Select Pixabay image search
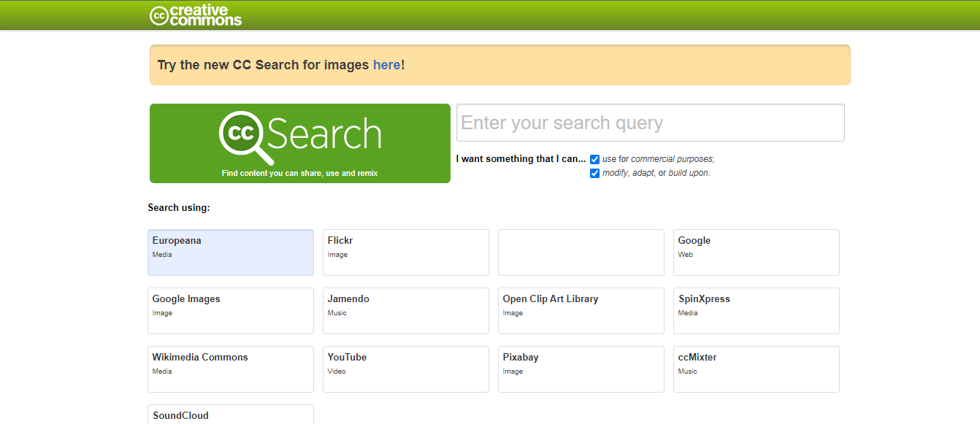The height and width of the screenshot is (424, 980). point(581,369)
